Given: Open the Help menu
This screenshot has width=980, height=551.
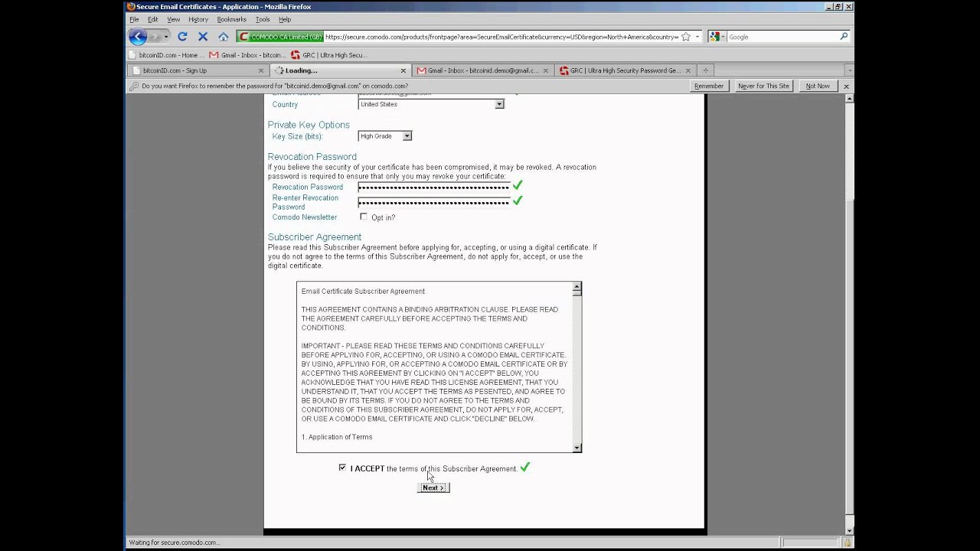Looking at the screenshot, I should pyautogui.click(x=285, y=19).
